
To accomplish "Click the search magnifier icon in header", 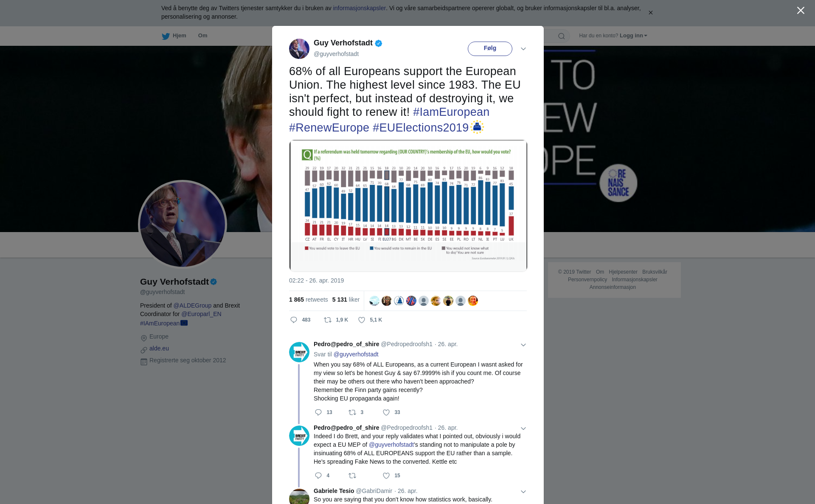I will tap(562, 36).
